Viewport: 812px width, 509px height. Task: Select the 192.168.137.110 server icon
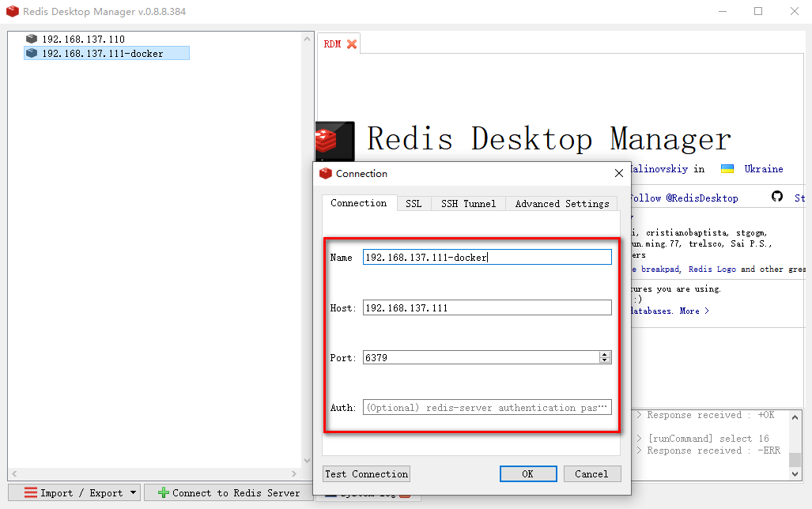point(32,39)
